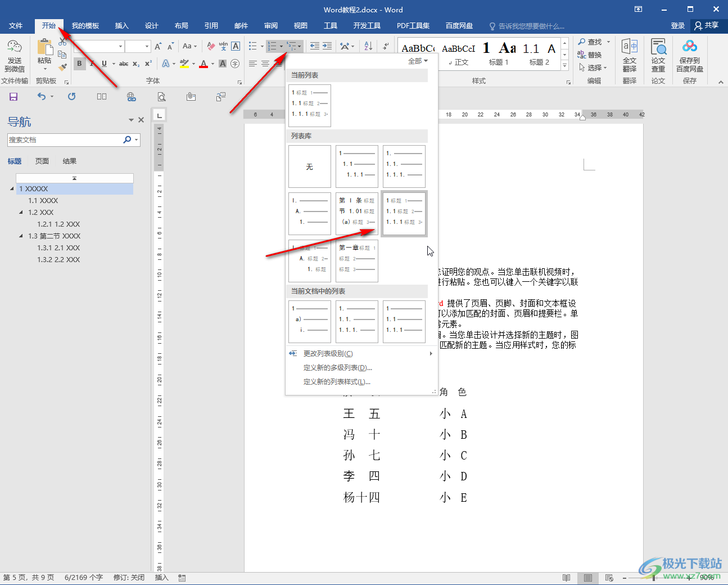Image resolution: width=728 pixels, height=585 pixels.
Task: Sort text A to Z icon
Action: tap(368, 46)
